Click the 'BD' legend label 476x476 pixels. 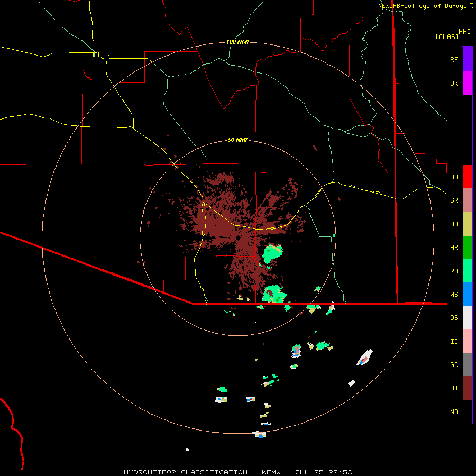pyautogui.click(x=454, y=224)
